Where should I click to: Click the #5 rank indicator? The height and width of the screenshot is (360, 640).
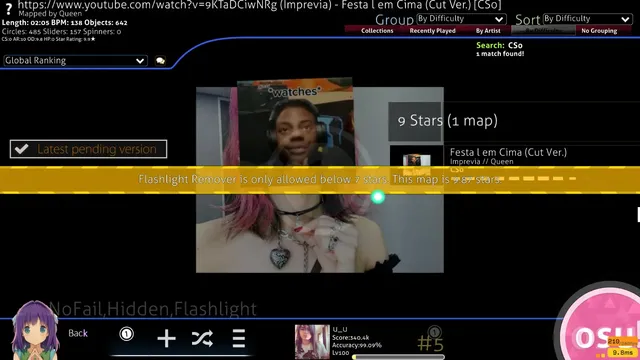[430, 343]
